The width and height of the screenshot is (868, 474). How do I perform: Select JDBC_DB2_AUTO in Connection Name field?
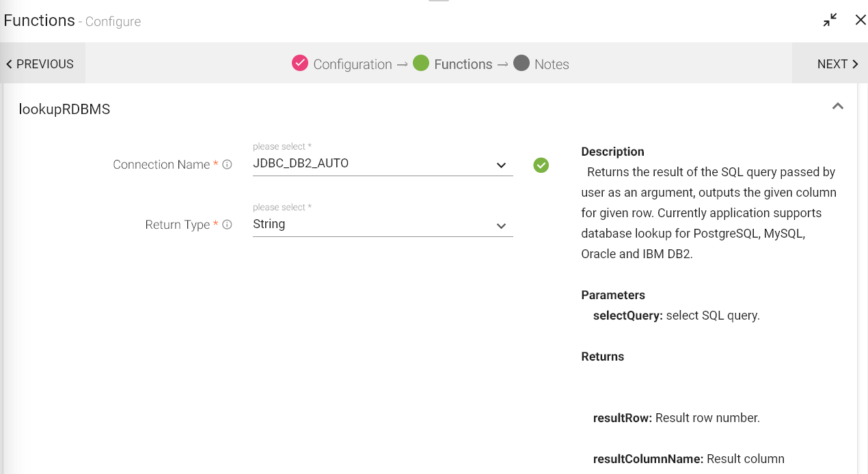[x=301, y=163]
